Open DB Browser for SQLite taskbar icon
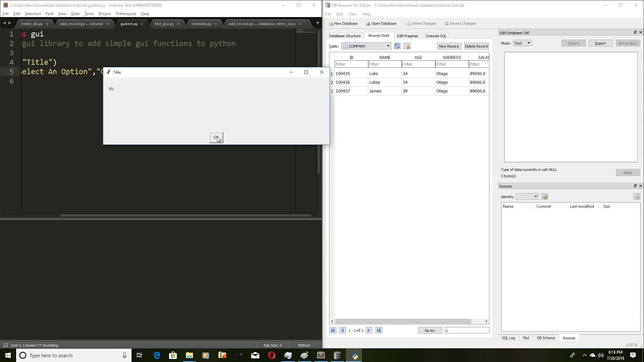 point(337,355)
